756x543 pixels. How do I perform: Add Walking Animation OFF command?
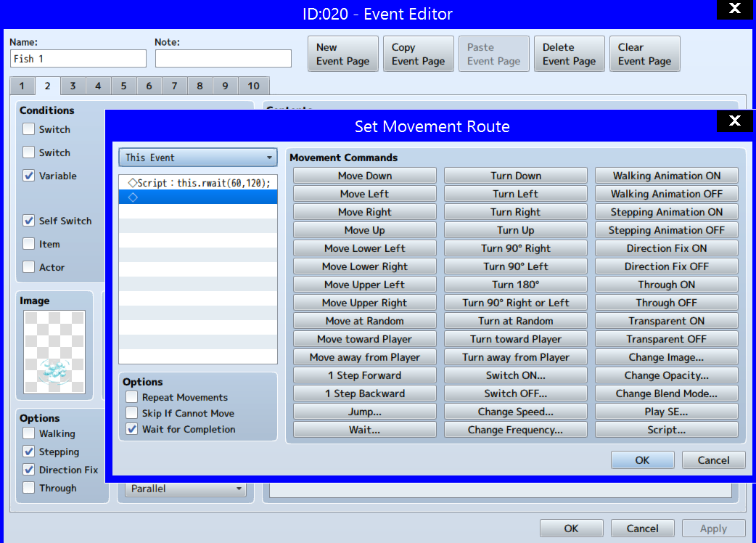coord(666,194)
